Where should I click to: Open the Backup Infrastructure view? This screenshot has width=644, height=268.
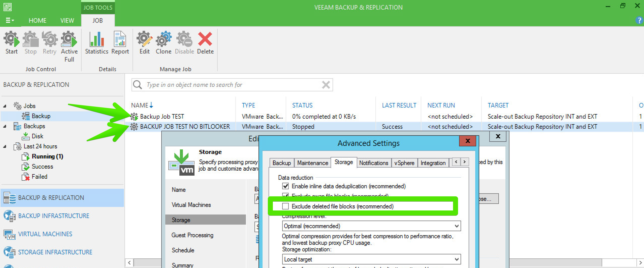point(54,216)
